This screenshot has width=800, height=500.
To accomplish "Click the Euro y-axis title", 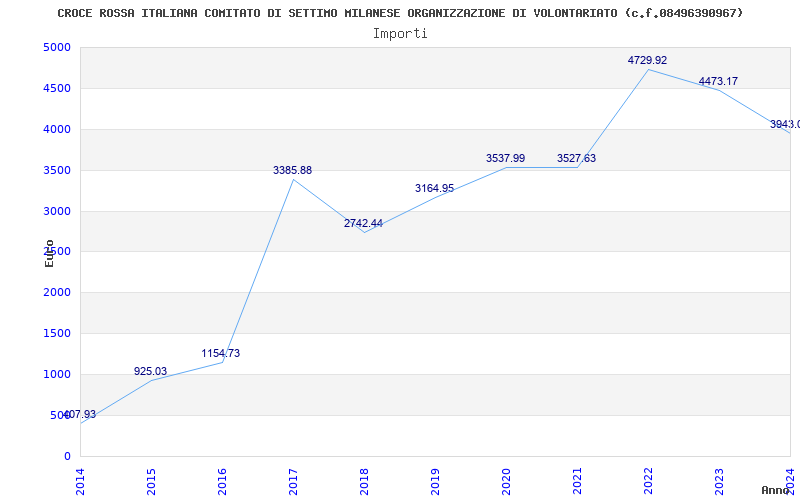I will 49,253.
